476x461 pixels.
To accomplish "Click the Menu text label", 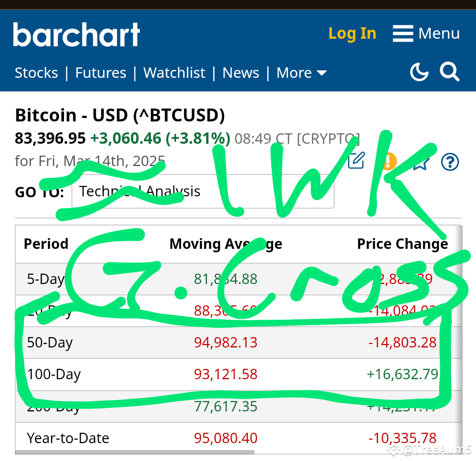I will [439, 33].
